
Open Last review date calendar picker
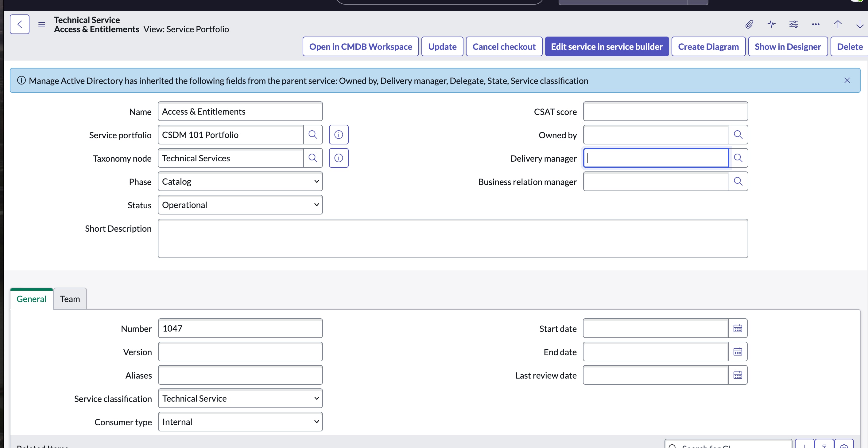[x=738, y=375]
